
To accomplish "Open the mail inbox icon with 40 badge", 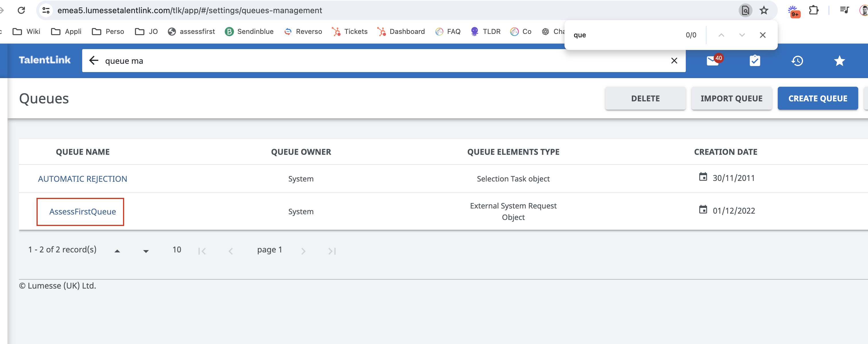I will (712, 61).
